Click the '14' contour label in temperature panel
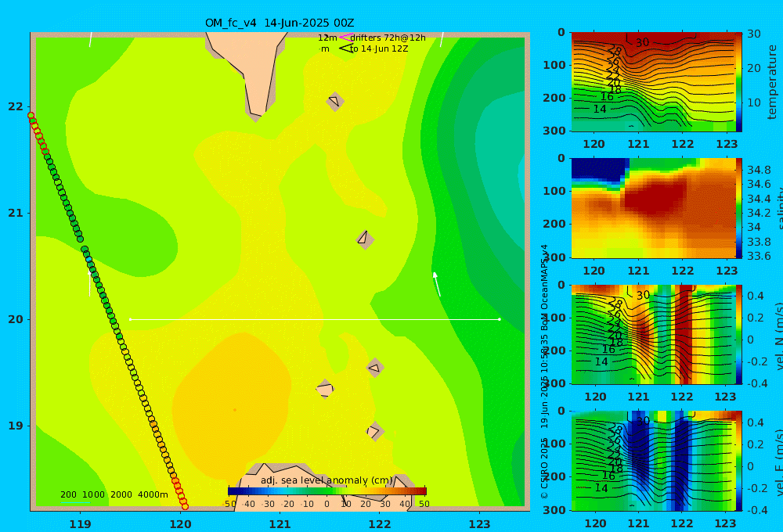The height and width of the screenshot is (532, 783). (600, 109)
